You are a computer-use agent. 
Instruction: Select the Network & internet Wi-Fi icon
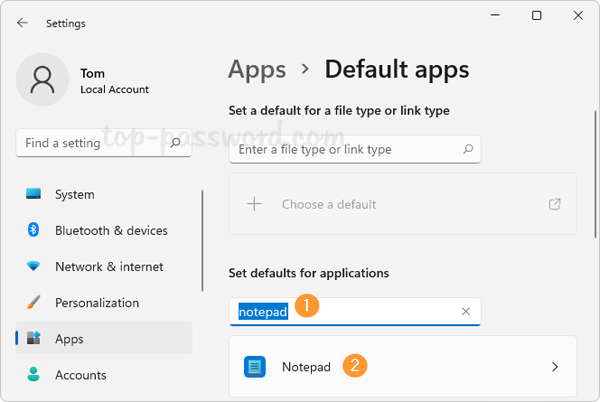pos(34,267)
